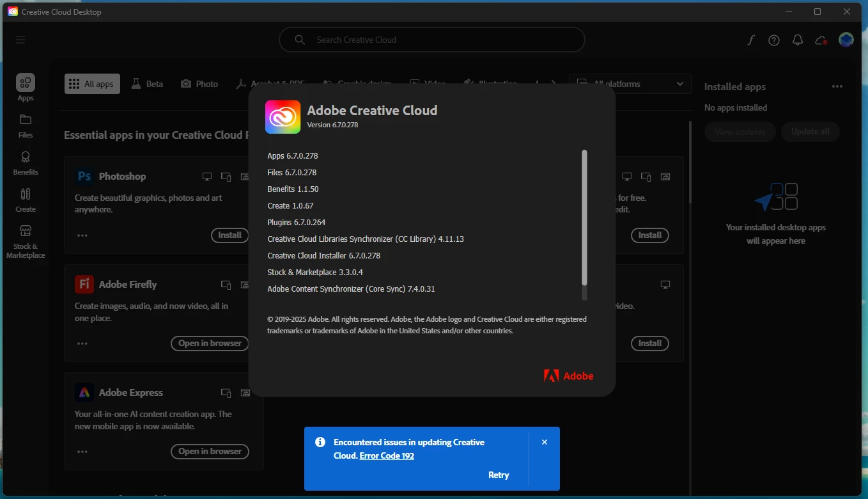Viewport: 868px width, 499px height.
Task: Click the 'No apps installed' text
Action: 736,108
